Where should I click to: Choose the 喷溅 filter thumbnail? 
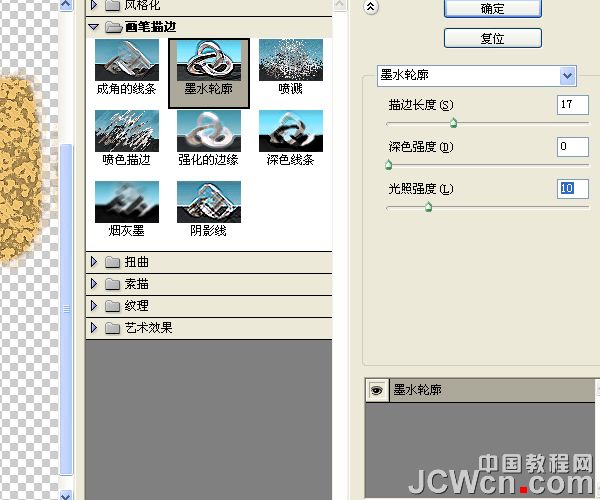(291, 60)
